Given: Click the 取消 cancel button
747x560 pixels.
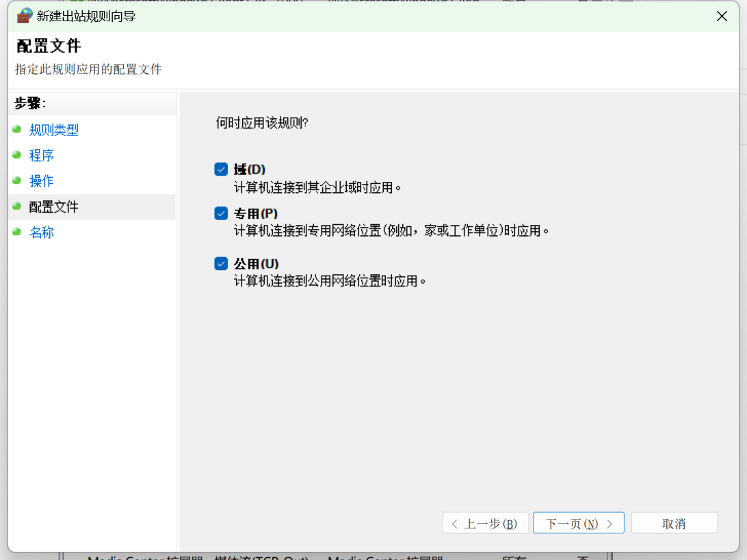Looking at the screenshot, I should click(674, 523).
